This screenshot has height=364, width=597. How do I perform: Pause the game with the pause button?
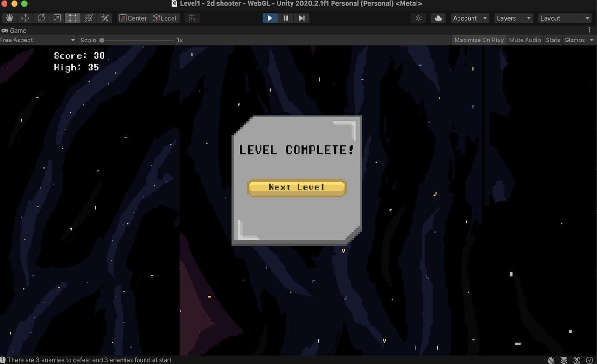click(286, 18)
